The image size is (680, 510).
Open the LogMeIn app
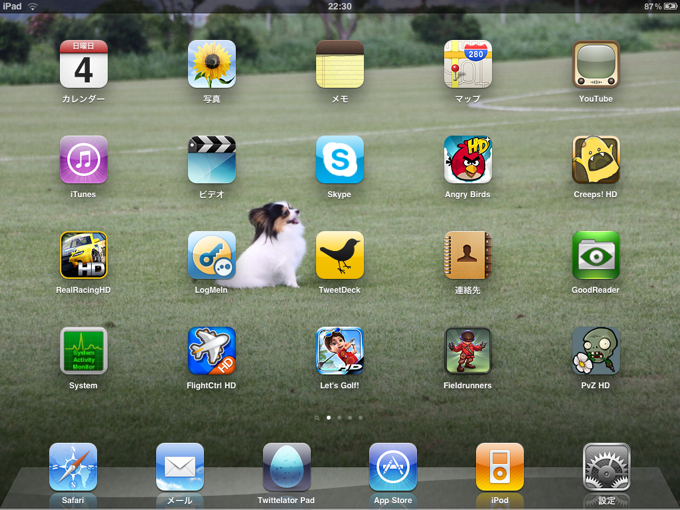(212, 255)
